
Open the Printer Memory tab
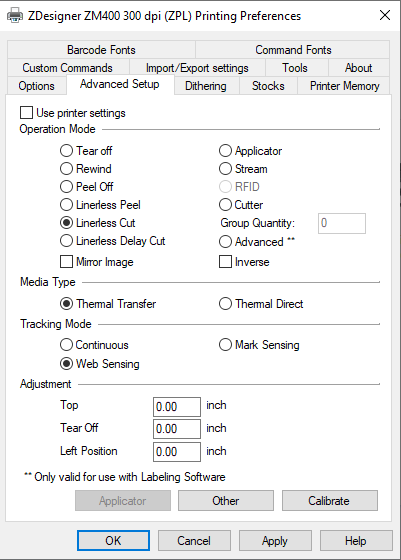[344, 86]
